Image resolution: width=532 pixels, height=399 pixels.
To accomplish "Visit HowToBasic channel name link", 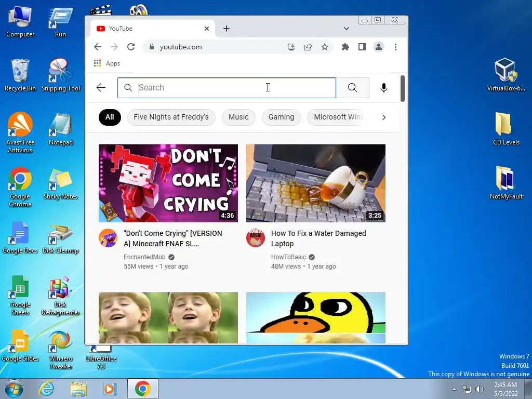I will pyautogui.click(x=288, y=257).
